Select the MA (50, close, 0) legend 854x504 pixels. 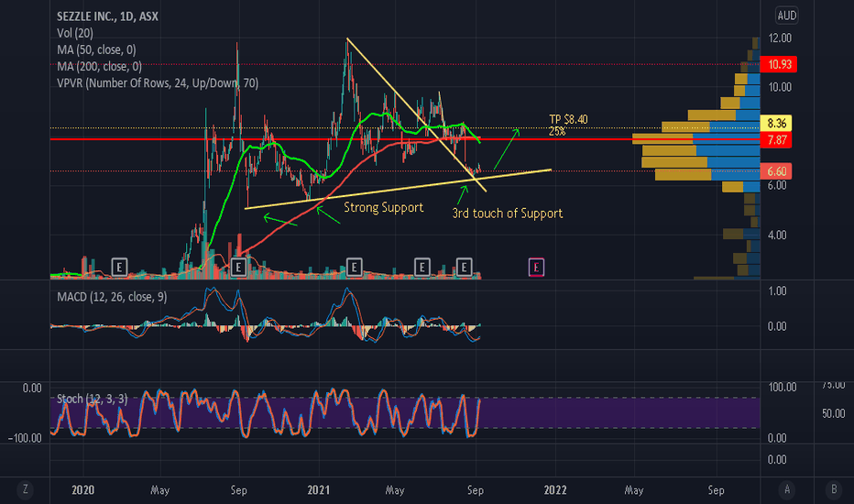pos(96,49)
